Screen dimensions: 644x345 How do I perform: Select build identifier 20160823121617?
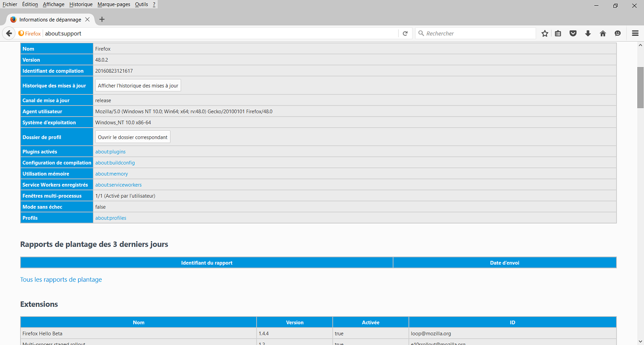tap(114, 71)
